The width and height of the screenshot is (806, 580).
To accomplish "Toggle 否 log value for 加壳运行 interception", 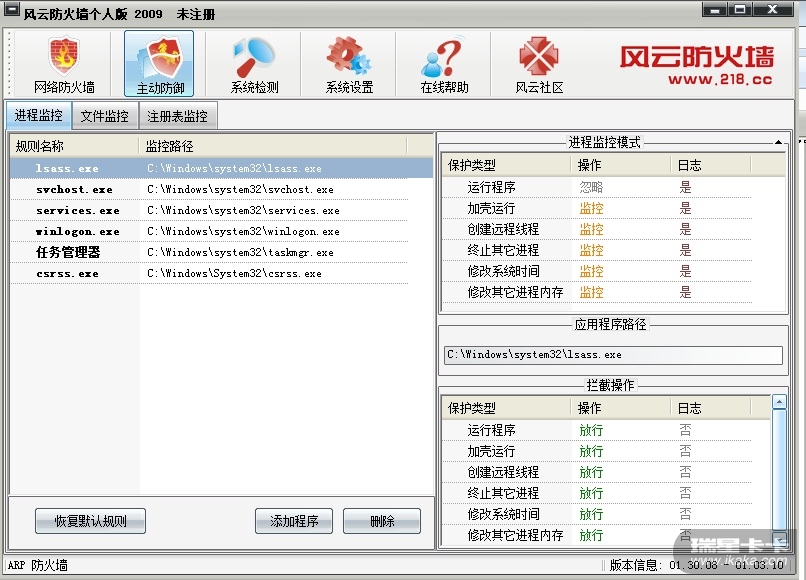I will tap(685, 451).
